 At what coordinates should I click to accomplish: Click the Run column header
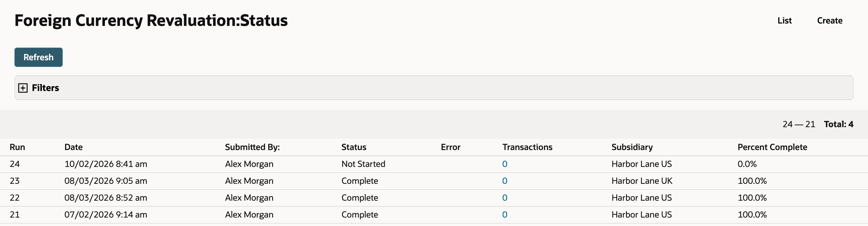(17, 147)
